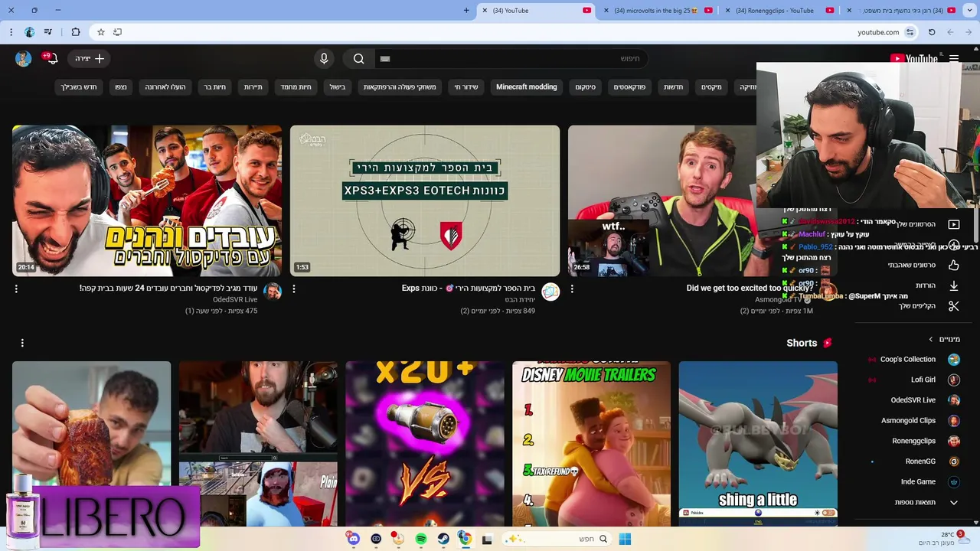The height and width of the screenshot is (551, 980).
Task: Open the יחידת הבט channel avatar
Action: click(x=550, y=292)
